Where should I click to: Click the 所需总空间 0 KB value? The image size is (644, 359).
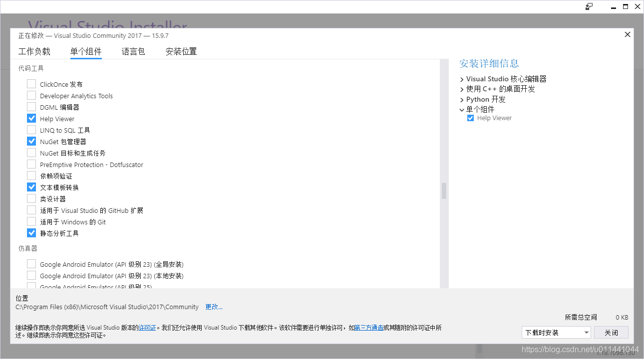click(622, 317)
